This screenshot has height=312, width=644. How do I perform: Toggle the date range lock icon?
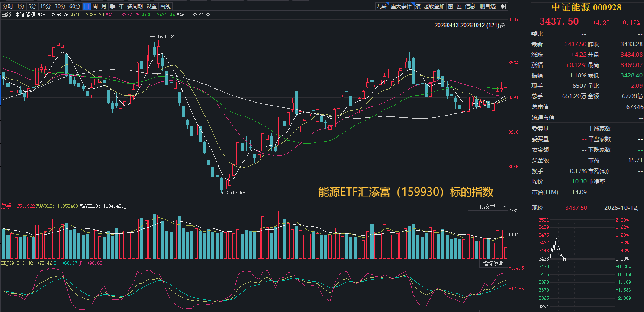[502, 26]
